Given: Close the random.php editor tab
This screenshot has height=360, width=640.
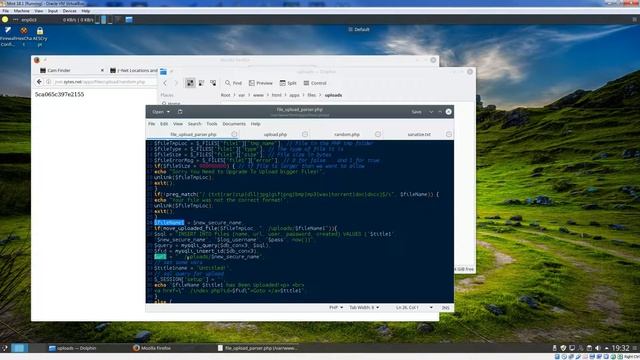Looking at the screenshot, I should tap(378, 134).
